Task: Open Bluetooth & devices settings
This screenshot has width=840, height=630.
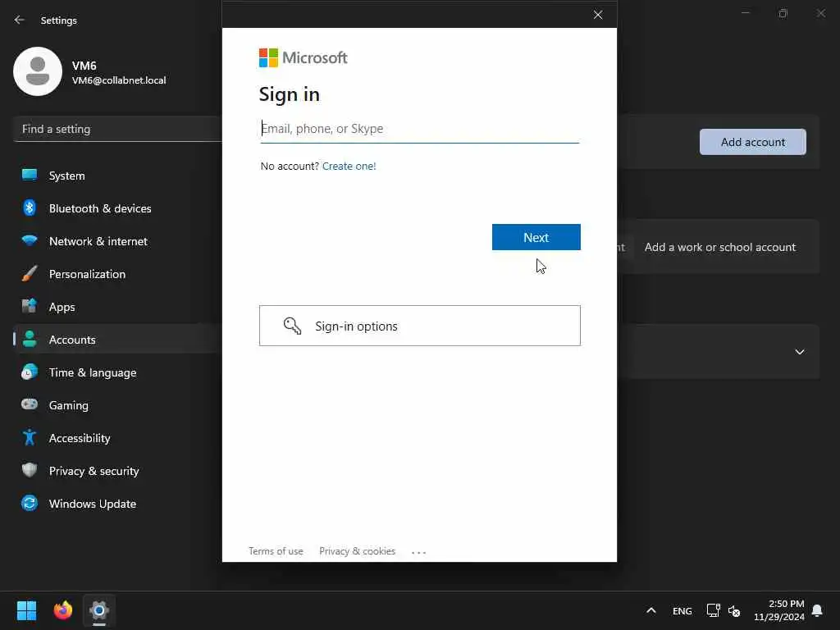Action: click(x=116, y=208)
